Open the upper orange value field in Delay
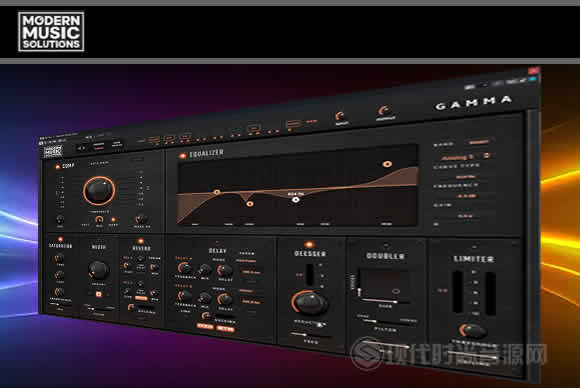 (251, 272)
